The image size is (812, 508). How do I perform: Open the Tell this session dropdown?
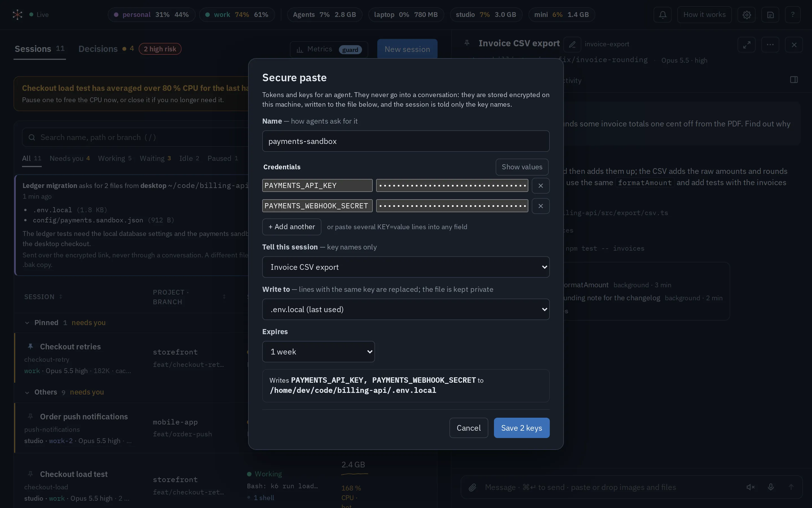406,267
